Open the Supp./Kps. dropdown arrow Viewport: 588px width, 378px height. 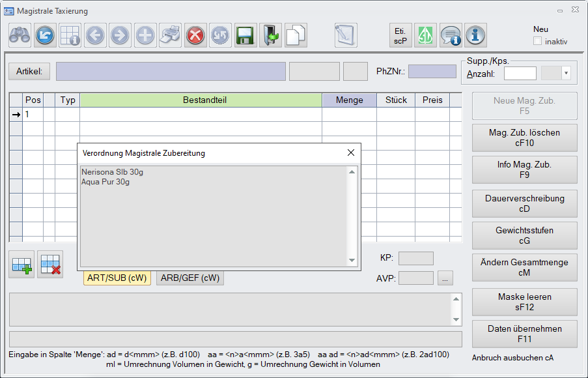(565, 74)
